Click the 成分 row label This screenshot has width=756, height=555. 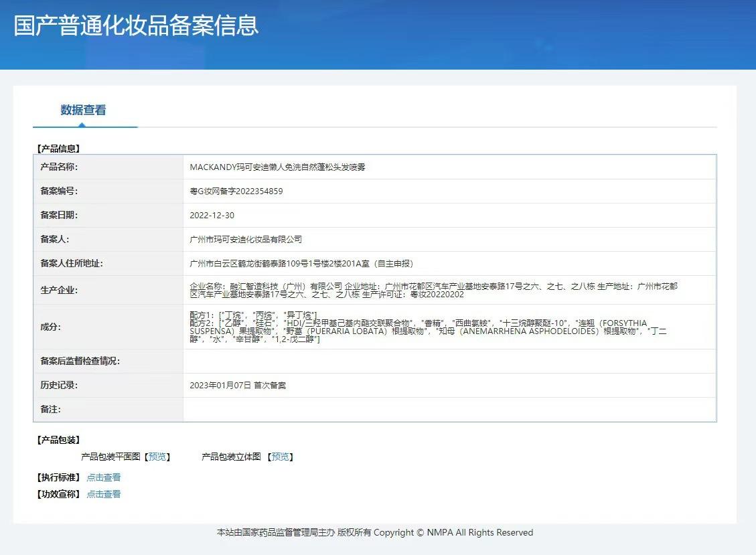tap(51, 327)
